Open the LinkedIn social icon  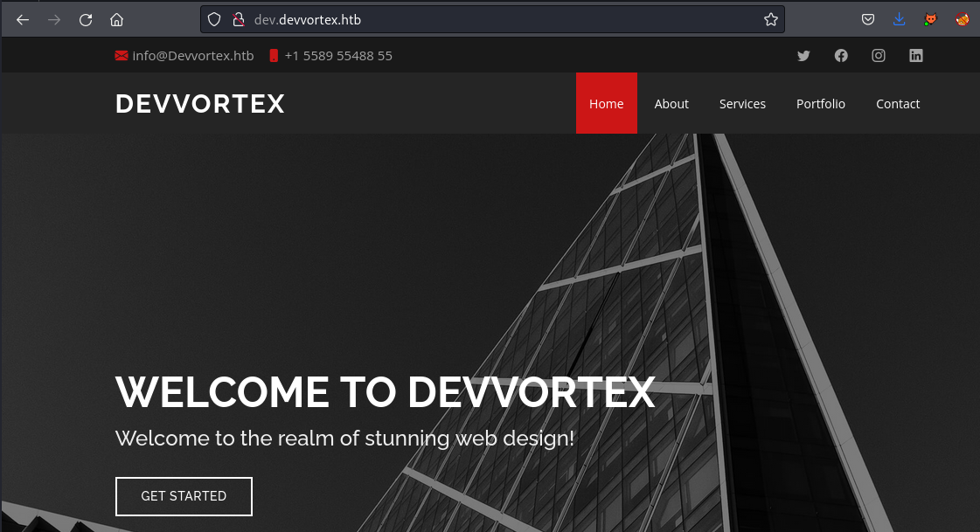point(916,55)
